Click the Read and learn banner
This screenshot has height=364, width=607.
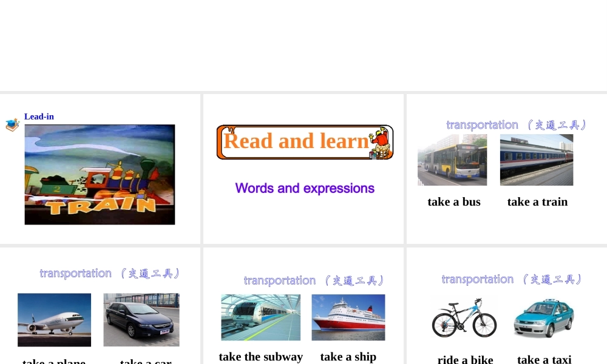point(305,142)
